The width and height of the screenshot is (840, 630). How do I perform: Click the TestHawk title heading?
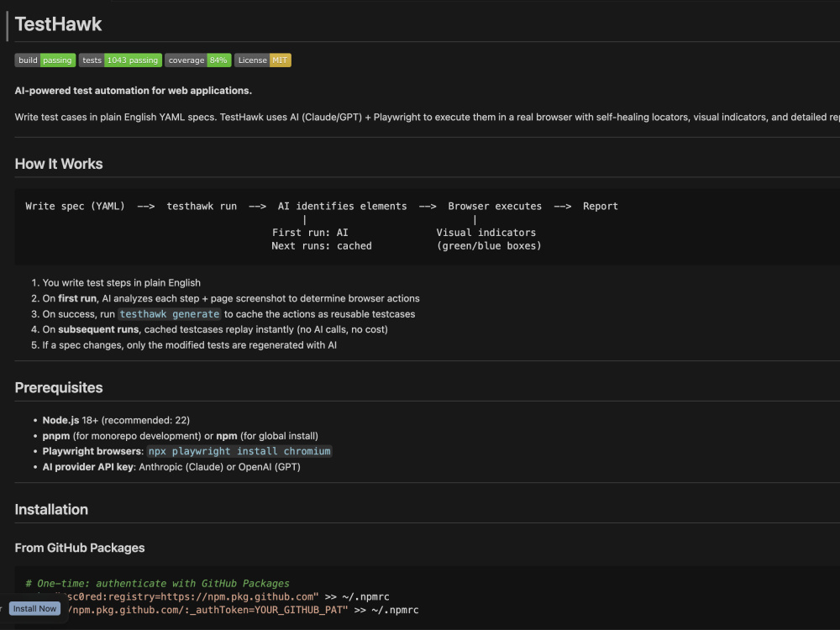(x=59, y=24)
